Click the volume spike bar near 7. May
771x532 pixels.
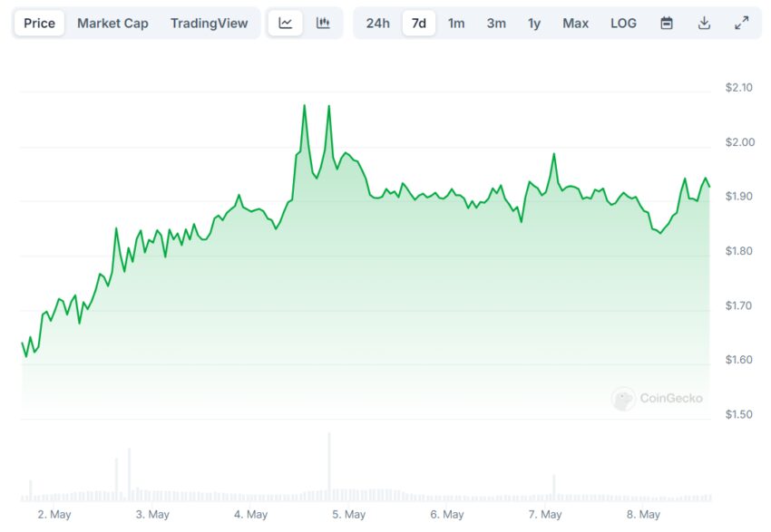point(553,488)
